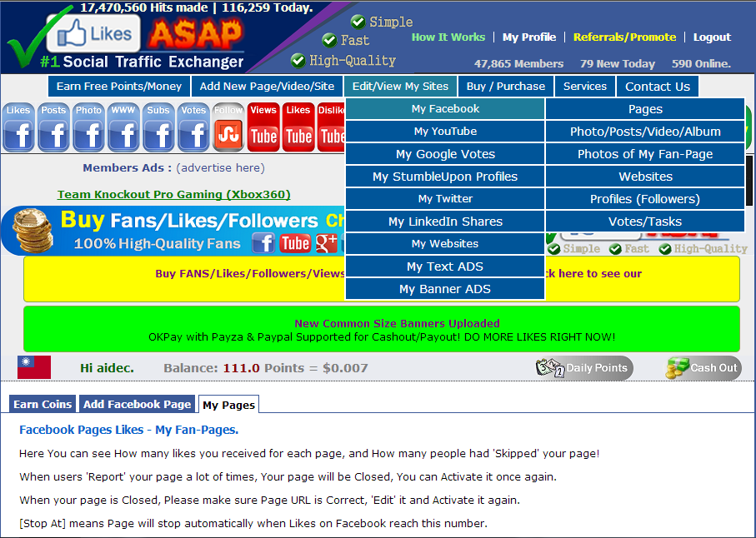Choose Votes/Tasks submenu item

[x=645, y=221]
